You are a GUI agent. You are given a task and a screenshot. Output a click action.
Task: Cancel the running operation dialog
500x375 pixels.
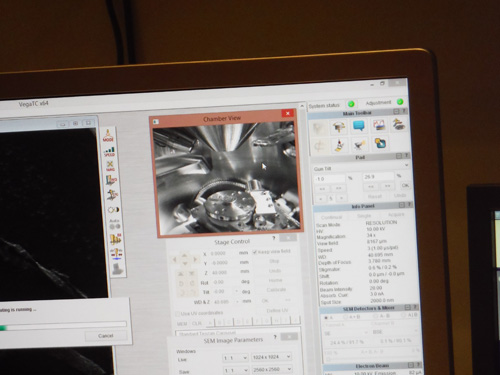pos(106,336)
